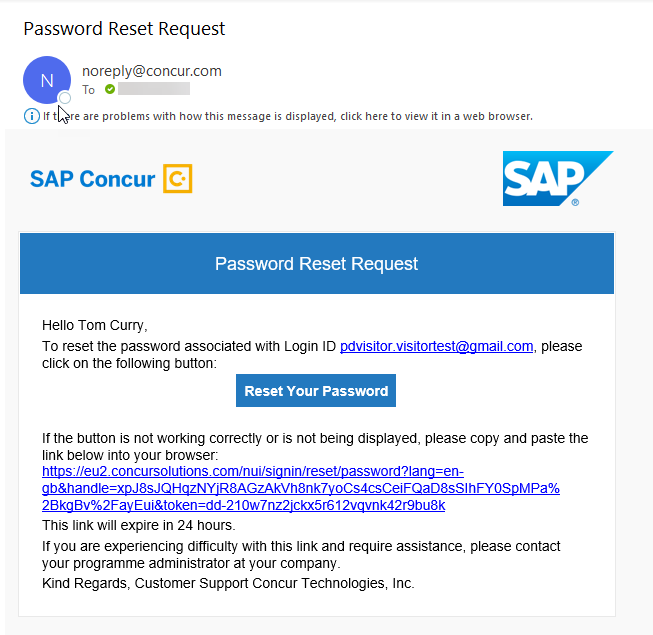Click the yellow Concur C logo icon

(177, 179)
